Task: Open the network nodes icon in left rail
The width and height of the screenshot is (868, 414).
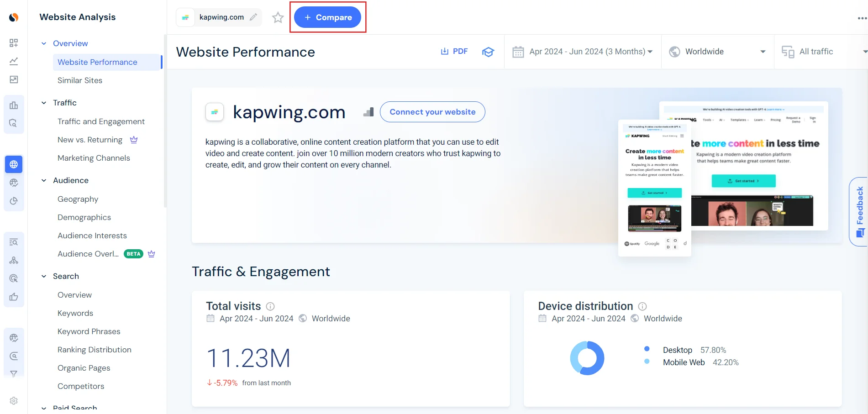Action: 14,260
